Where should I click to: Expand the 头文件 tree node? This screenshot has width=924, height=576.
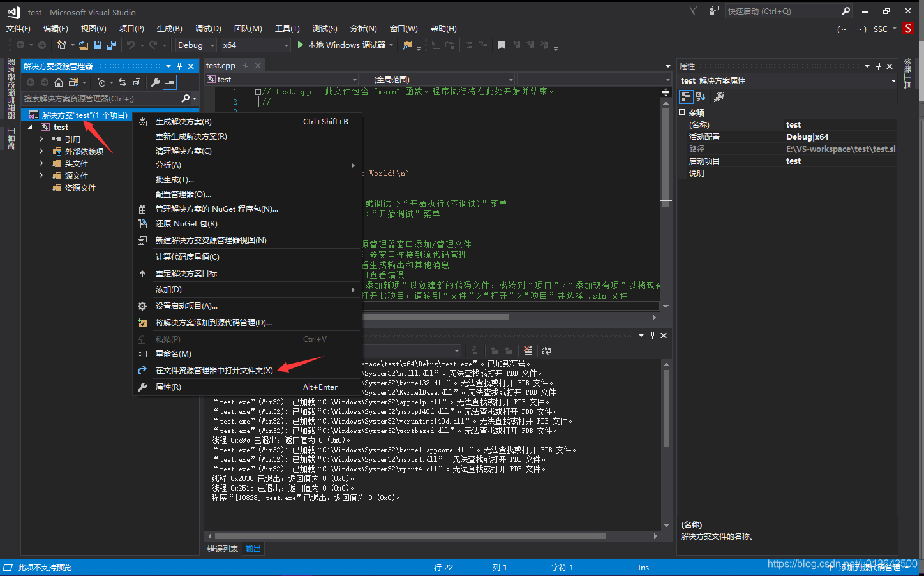click(x=41, y=163)
